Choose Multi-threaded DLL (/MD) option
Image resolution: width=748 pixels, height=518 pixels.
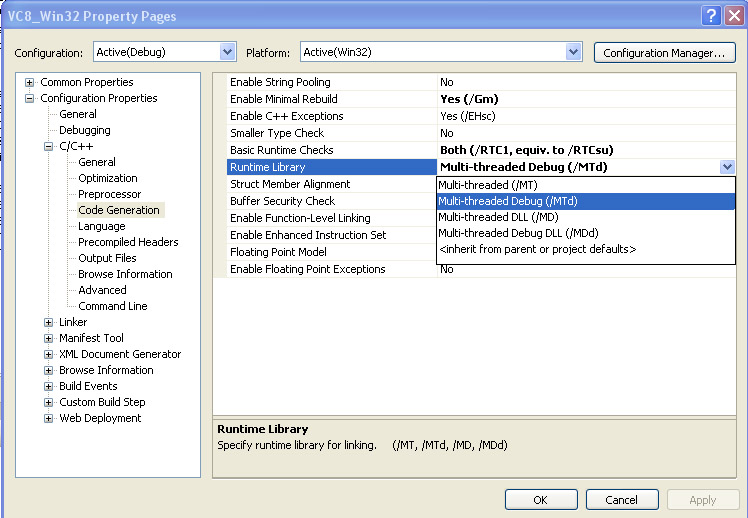586,217
